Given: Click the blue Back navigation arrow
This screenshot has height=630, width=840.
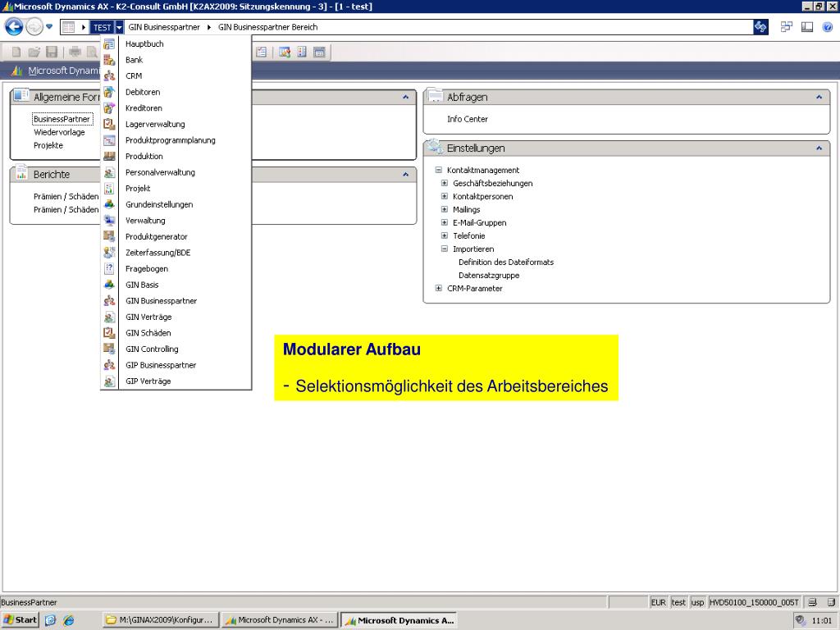Looking at the screenshot, I should tap(14, 26).
